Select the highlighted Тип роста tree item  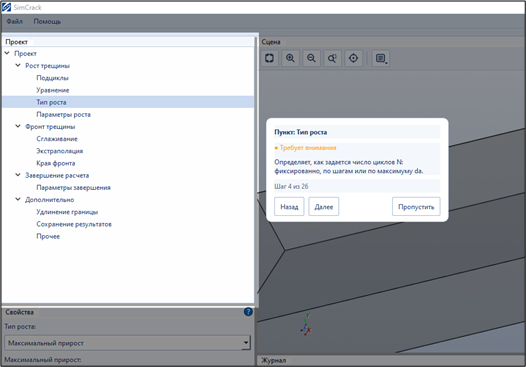click(x=51, y=102)
